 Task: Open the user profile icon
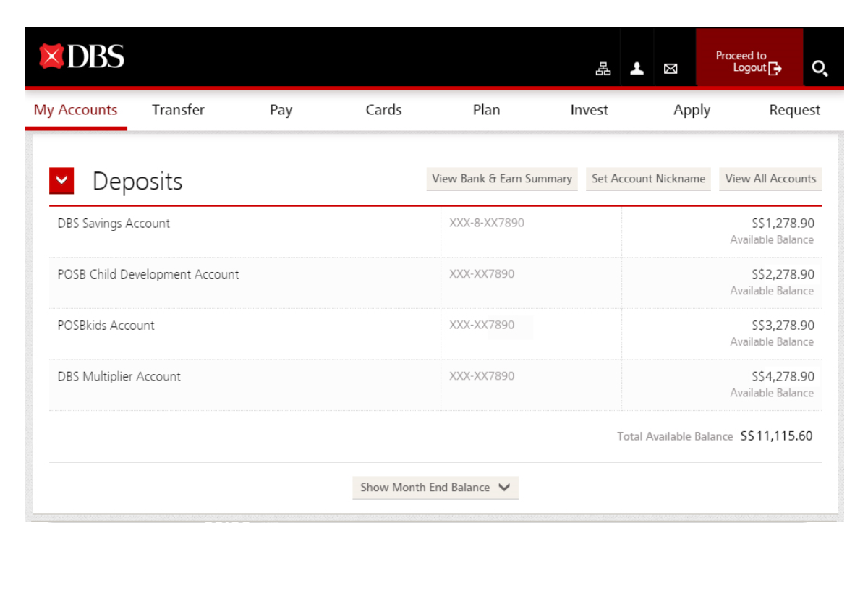point(637,68)
